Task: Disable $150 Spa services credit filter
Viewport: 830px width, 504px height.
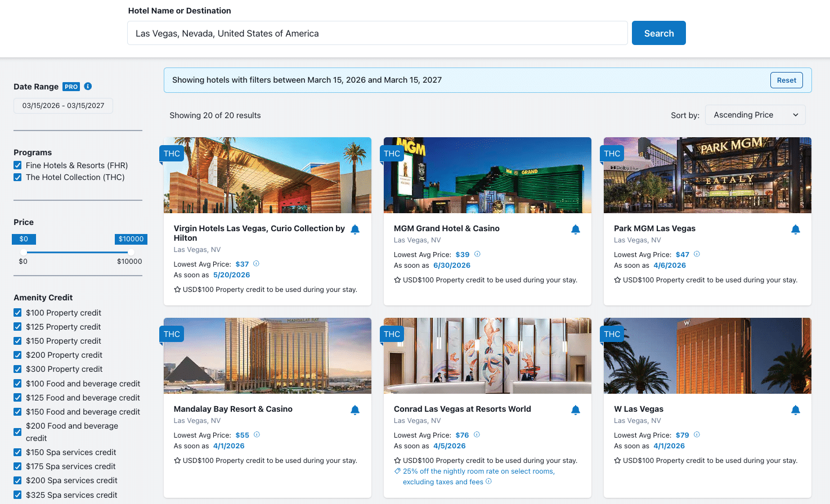Action: (18, 452)
